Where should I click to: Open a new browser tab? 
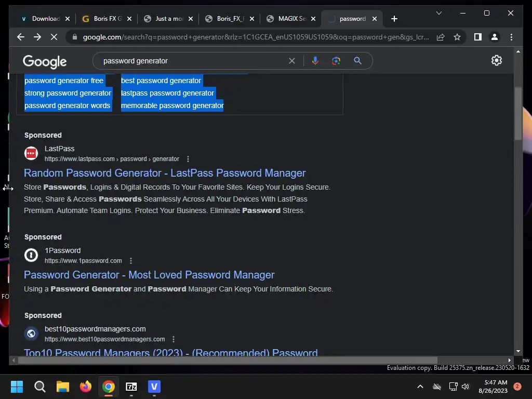(394, 19)
